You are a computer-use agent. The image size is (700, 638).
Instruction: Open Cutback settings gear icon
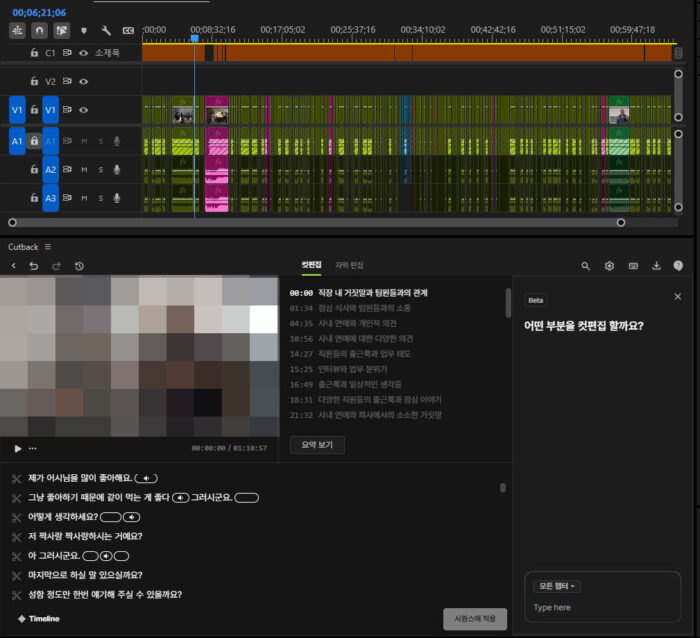tap(609, 266)
